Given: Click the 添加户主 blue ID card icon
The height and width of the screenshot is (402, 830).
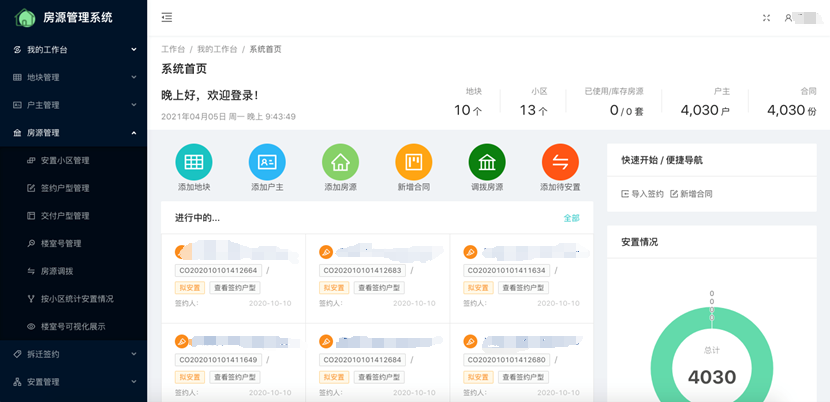Looking at the screenshot, I should 267,162.
